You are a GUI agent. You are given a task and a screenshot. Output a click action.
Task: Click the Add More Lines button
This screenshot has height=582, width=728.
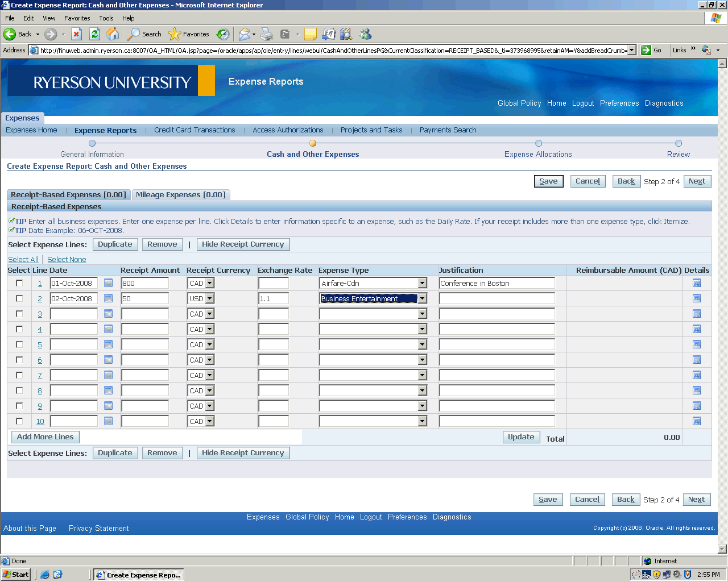[x=45, y=437]
